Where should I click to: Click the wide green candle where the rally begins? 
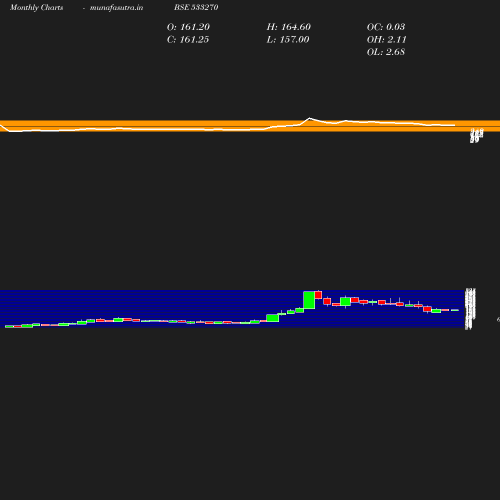point(273,318)
